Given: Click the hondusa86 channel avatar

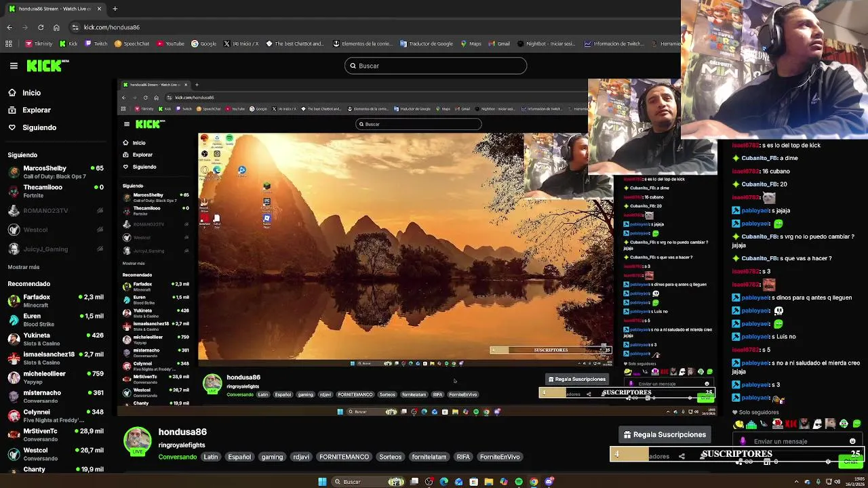Looking at the screenshot, I should click(137, 441).
